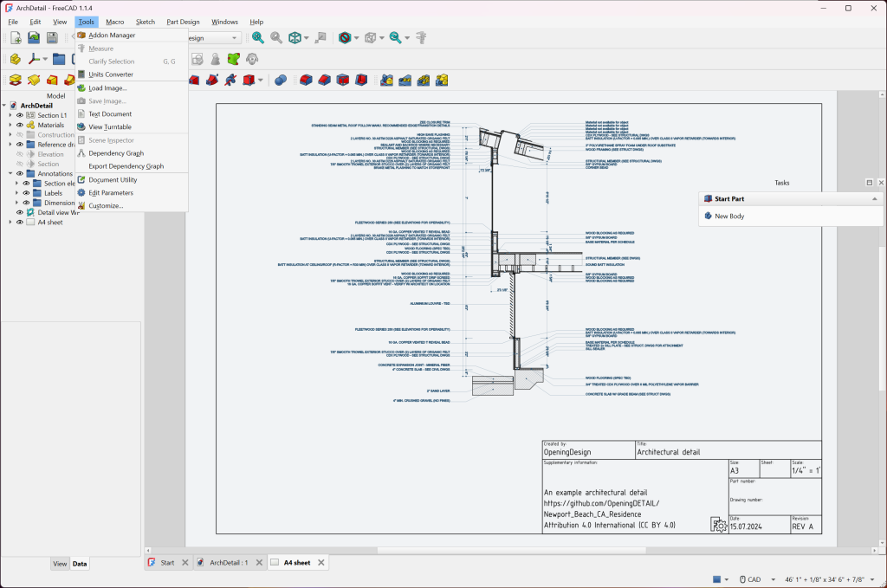Select the Dependency Graph menu entry
887x588 pixels.
pyautogui.click(x=132, y=153)
